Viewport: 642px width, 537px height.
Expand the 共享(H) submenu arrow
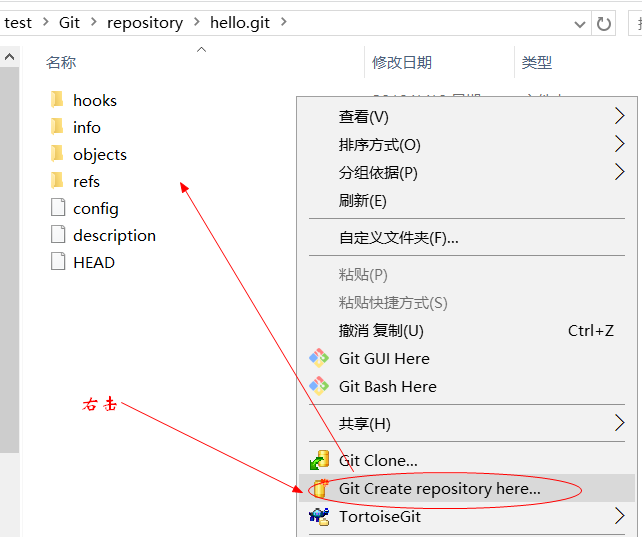tap(619, 423)
